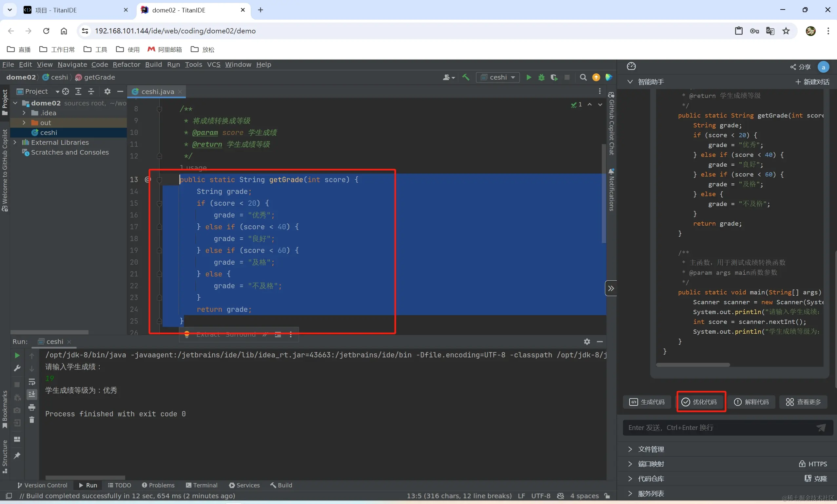Viewport: 837px width, 504px height.
Task: Click 新建对话 to start a new chat
Action: coord(812,82)
